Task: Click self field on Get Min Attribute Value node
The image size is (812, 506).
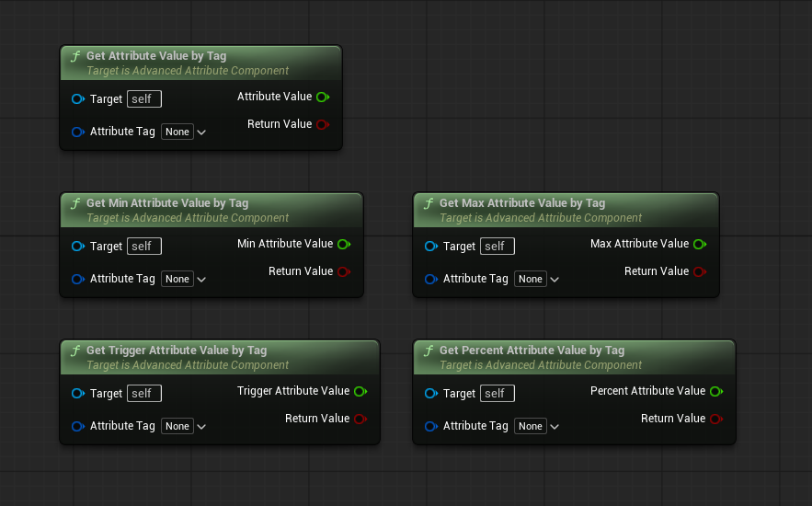Action: (x=144, y=246)
